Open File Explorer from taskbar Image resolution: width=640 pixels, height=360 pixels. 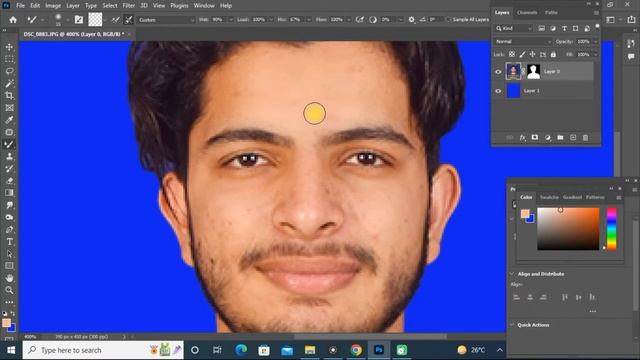(310, 350)
